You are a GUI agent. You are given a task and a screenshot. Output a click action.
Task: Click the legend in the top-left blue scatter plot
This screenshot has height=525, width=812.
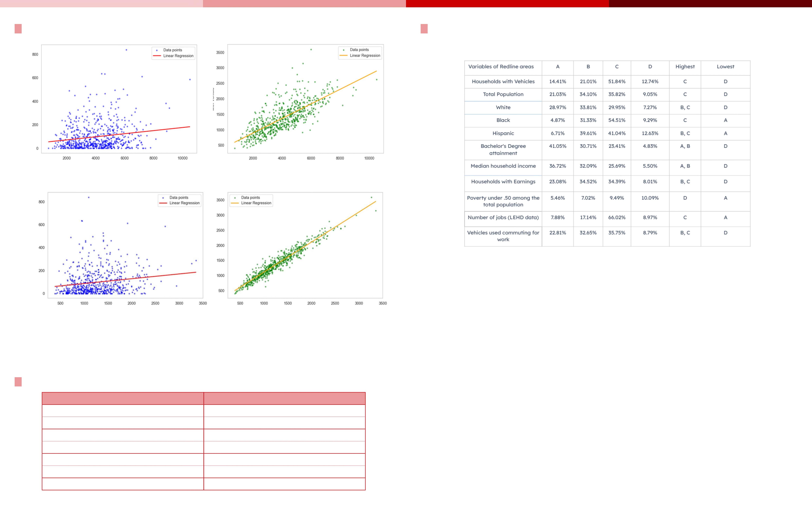[174, 53]
